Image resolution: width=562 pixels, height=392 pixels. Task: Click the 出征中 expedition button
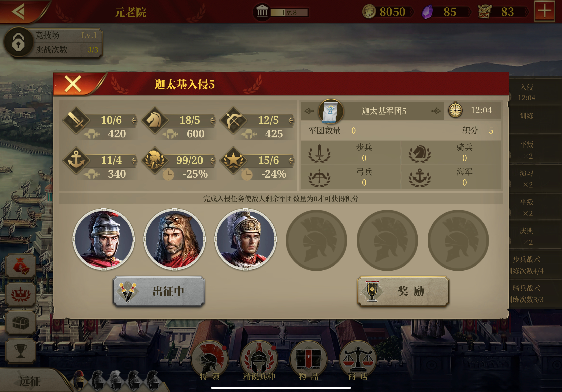[159, 291]
